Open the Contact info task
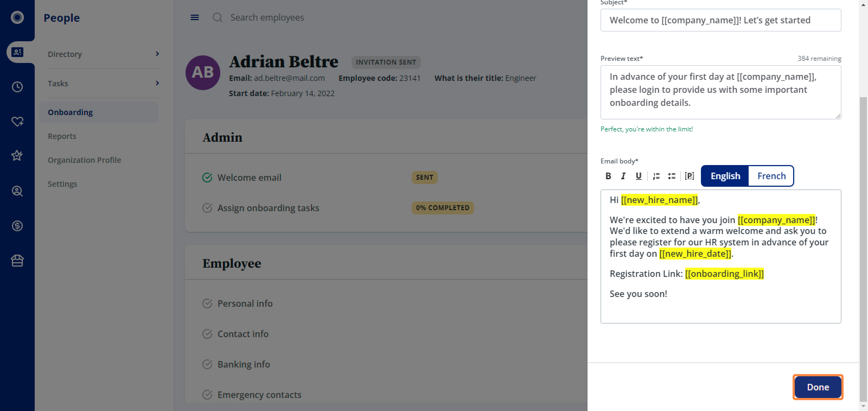The height and width of the screenshot is (411, 868). [x=243, y=334]
